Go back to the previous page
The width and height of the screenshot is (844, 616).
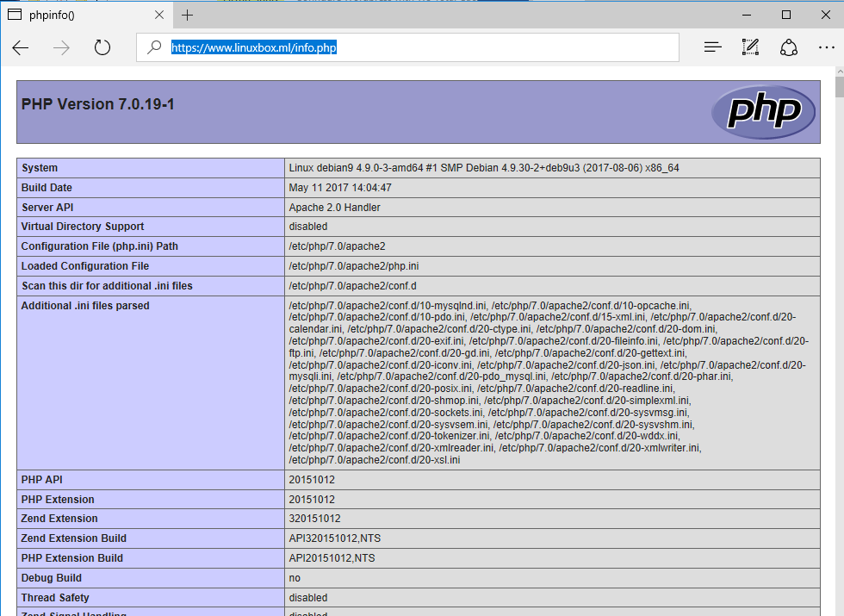[21, 47]
